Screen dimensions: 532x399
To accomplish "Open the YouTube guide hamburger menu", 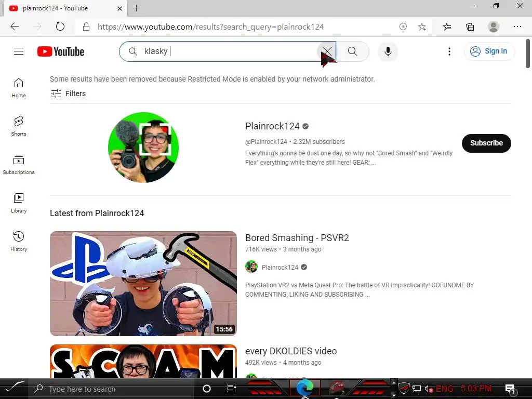I will click(x=19, y=51).
